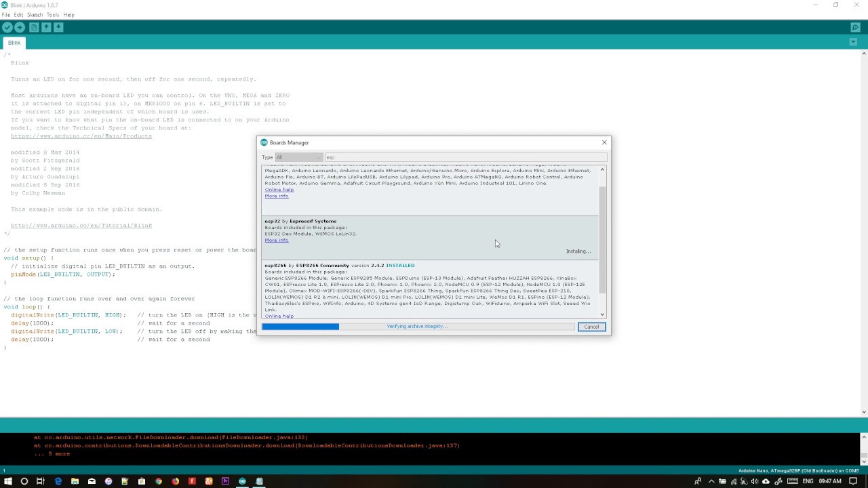
Task: Click the 09:47 AM clock
Action: tap(830, 481)
